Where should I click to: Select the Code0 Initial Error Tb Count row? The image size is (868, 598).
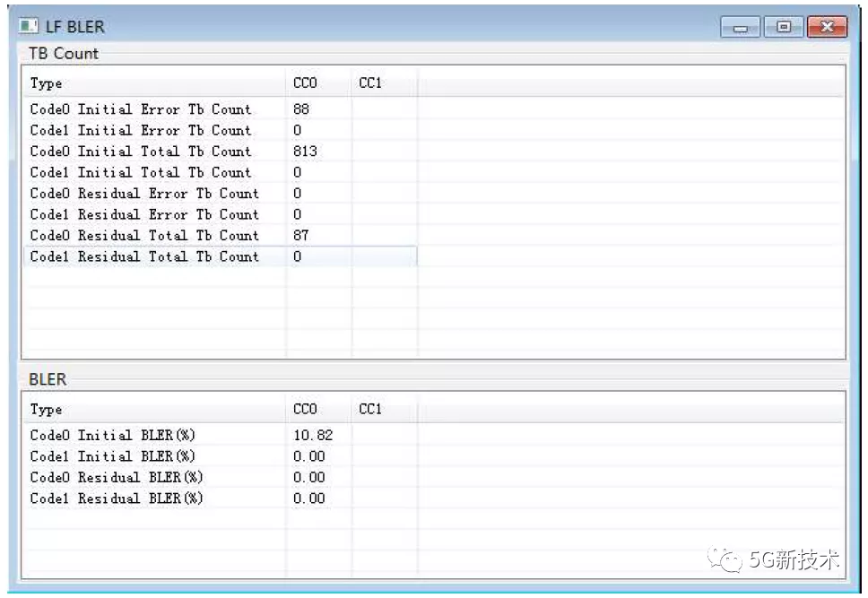click(221, 109)
